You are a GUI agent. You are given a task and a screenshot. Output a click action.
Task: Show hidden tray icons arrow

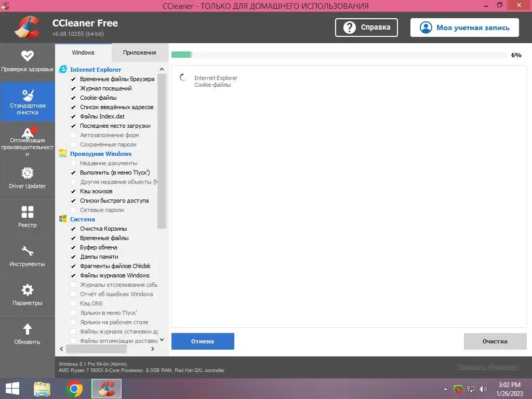pos(445,389)
